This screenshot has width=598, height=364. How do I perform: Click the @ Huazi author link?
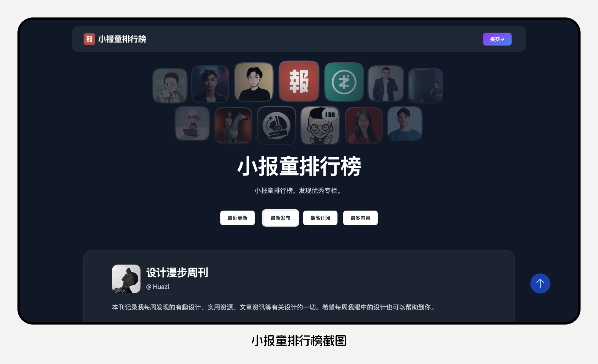tap(157, 287)
